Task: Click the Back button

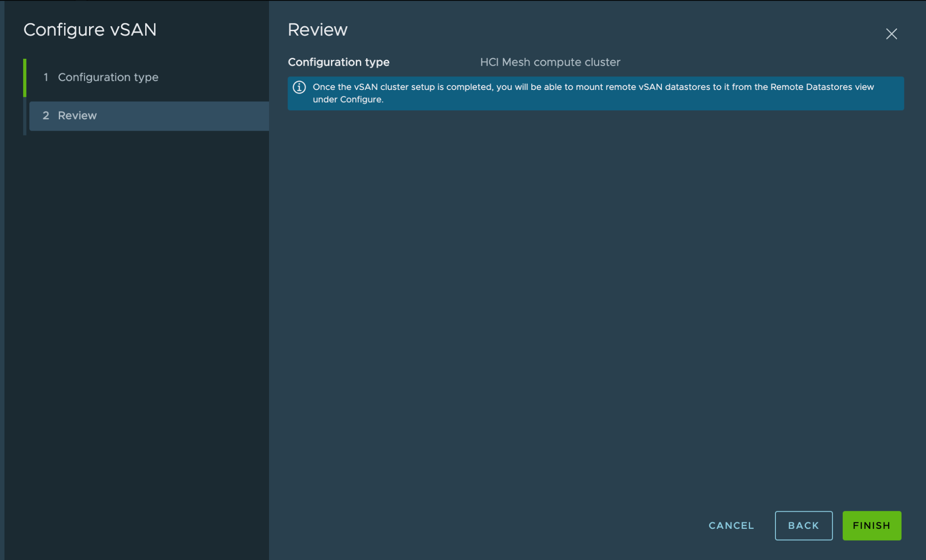Action: point(803,526)
